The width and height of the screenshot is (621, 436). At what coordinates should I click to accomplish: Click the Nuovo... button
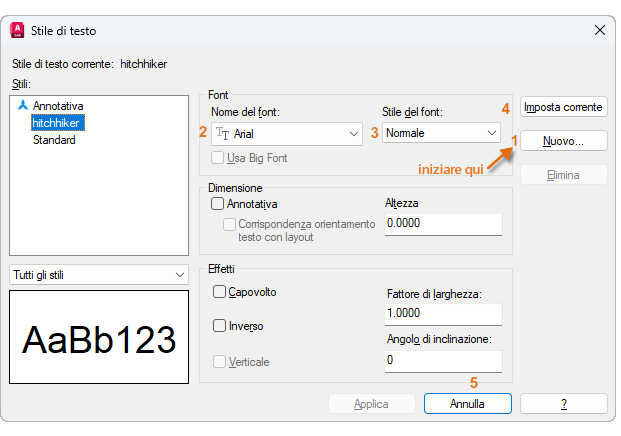(x=564, y=141)
